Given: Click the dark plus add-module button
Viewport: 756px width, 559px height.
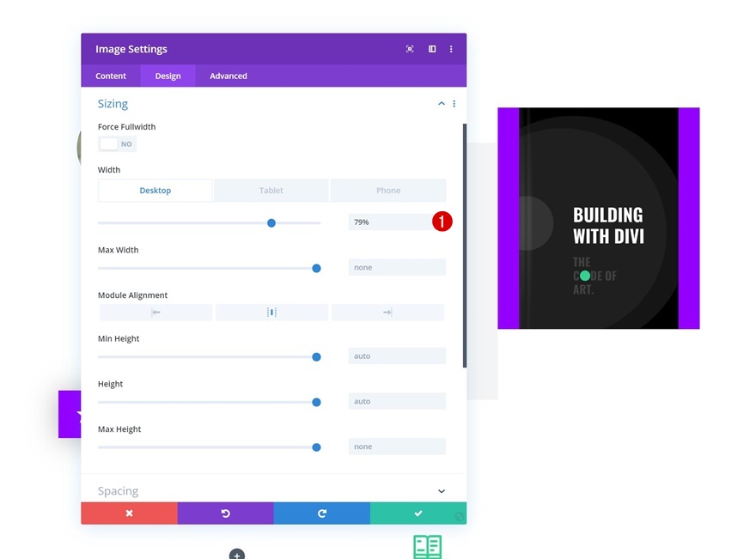Looking at the screenshot, I should [237, 555].
